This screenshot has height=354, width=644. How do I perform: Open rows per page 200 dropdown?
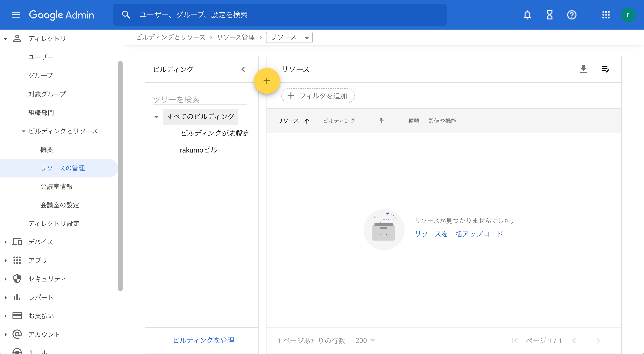(365, 341)
